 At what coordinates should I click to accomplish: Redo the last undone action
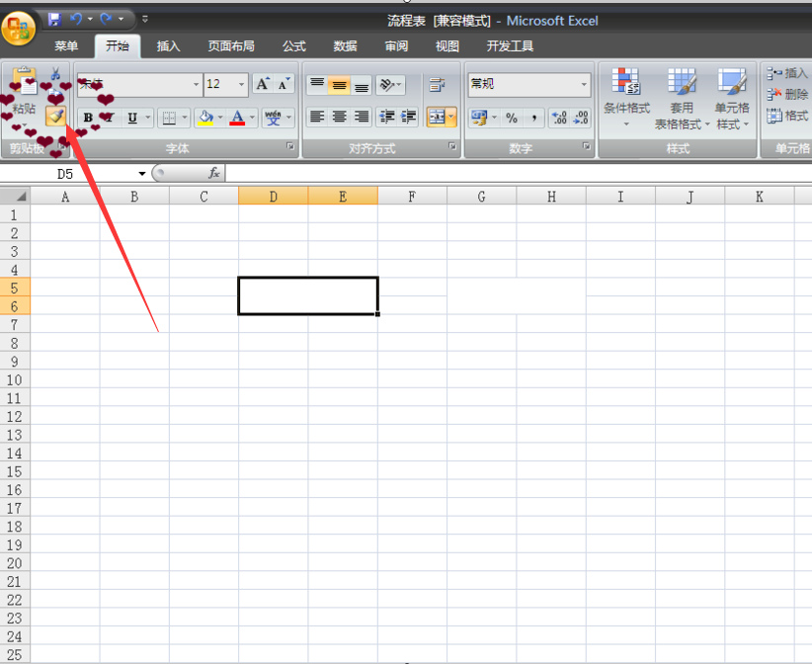(106, 19)
